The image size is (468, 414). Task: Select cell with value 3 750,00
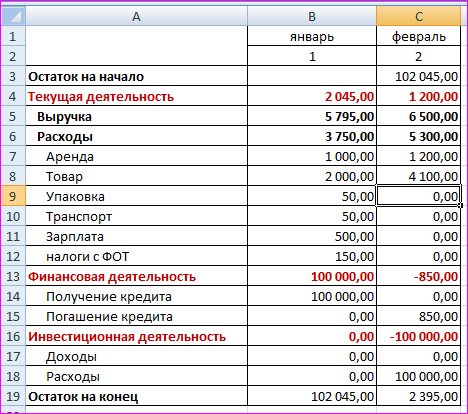pos(312,136)
